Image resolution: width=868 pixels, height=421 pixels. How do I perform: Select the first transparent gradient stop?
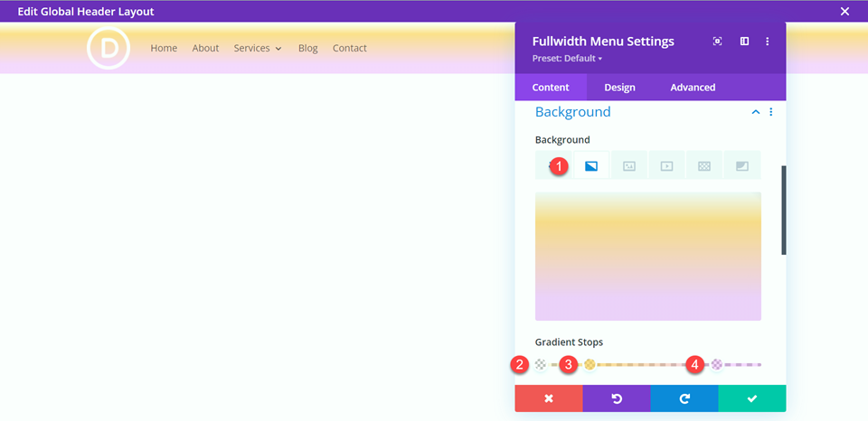point(541,364)
